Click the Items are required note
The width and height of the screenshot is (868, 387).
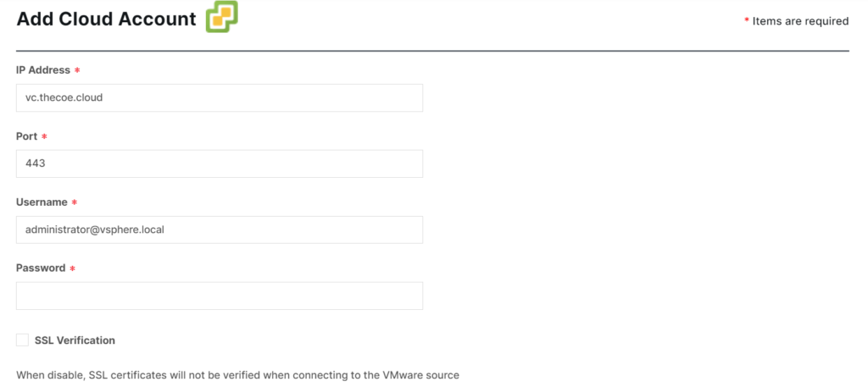click(x=800, y=21)
